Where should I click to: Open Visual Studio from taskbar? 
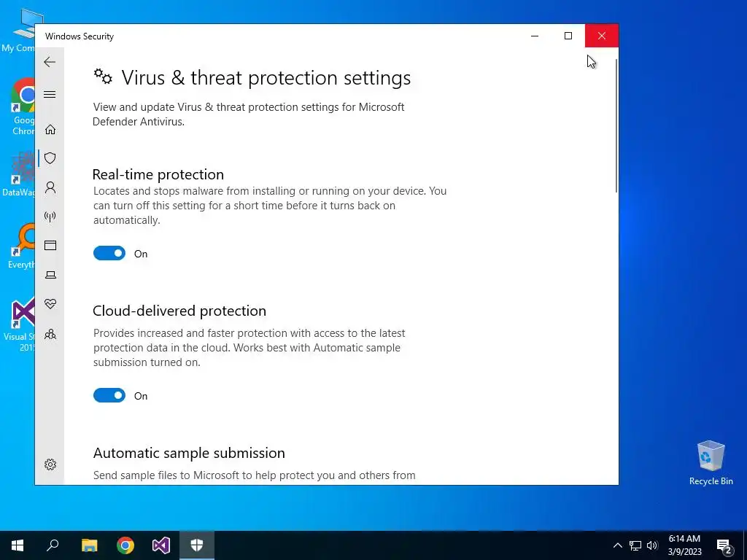[161, 545]
